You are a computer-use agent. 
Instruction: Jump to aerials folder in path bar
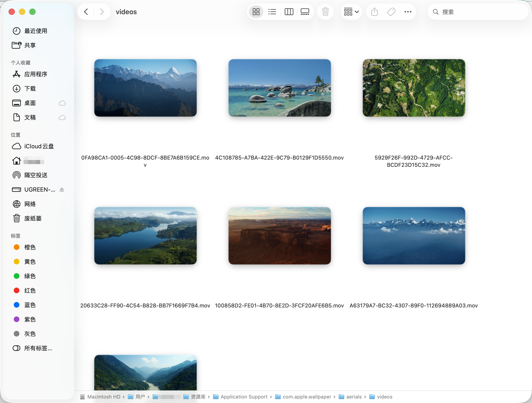354,397
